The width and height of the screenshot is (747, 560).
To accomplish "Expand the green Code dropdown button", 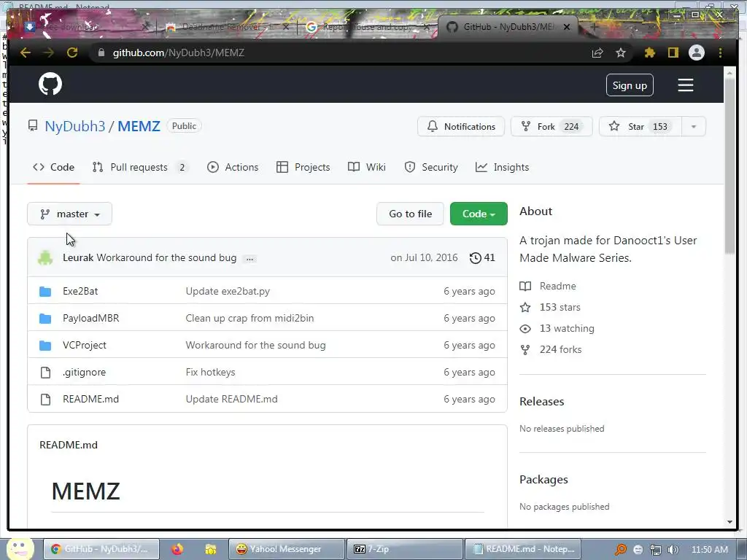I will click(x=479, y=214).
